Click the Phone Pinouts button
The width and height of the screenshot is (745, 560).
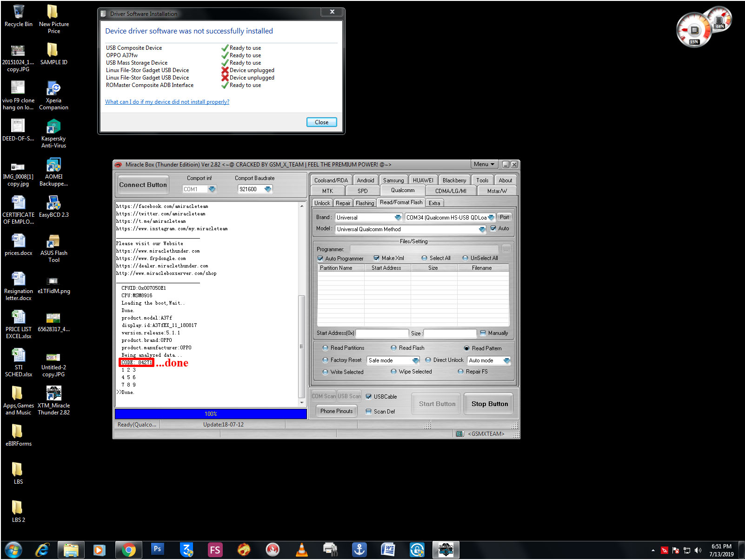point(337,411)
